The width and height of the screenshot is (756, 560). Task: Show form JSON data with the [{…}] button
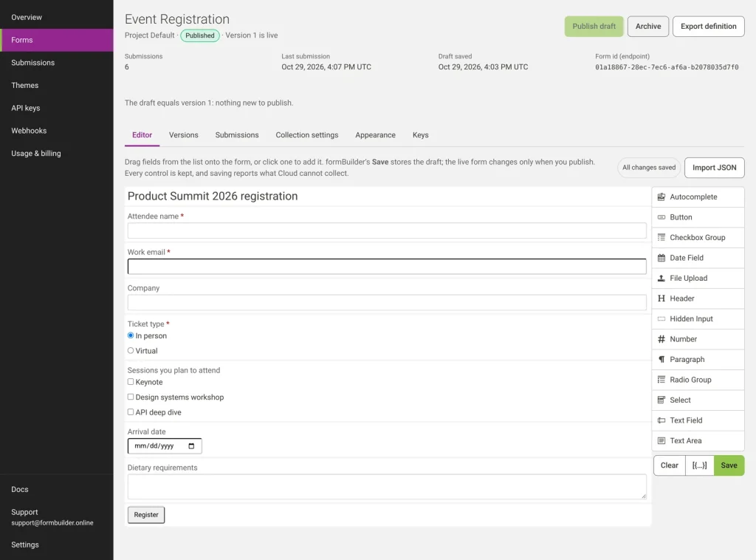pyautogui.click(x=699, y=465)
